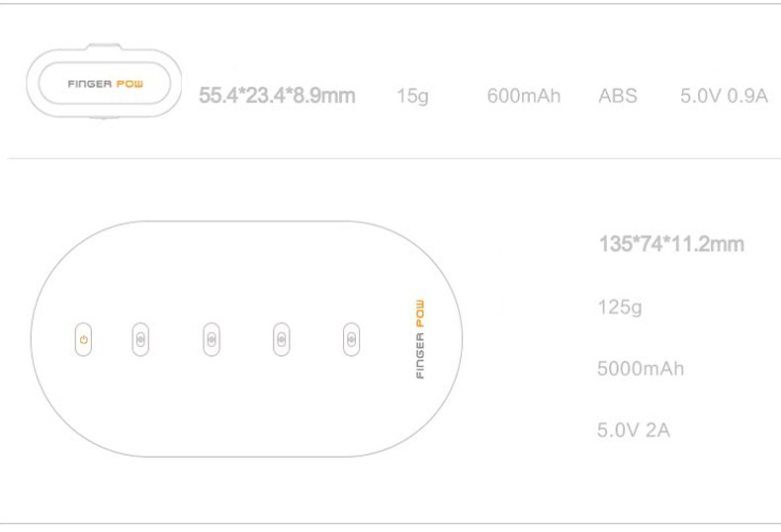Screen dimensions: 781x532
Task: Click the vertical Finger Pow logo on the dock
Action: [419, 339]
